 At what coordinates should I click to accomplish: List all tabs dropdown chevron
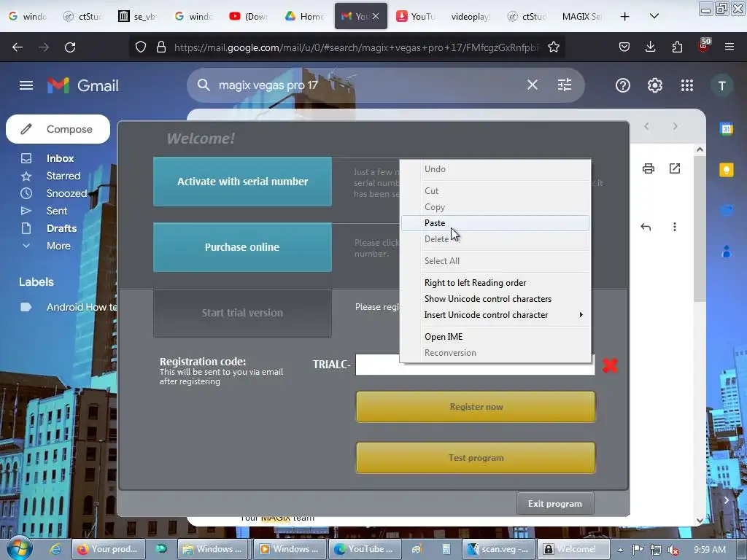pos(654,16)
